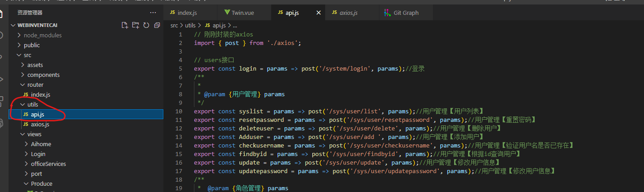The image size is (644, 192).
Task: Open index.js file name under router
Action: click(41, 94)
